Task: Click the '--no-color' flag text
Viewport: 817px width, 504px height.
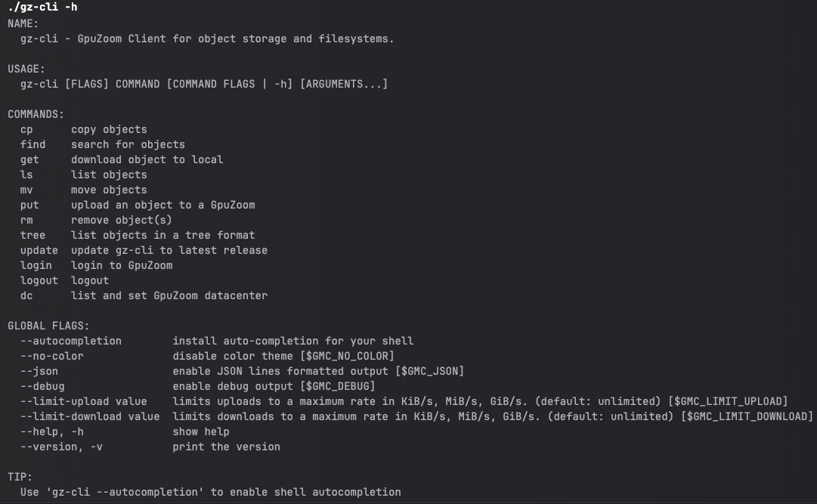Action: 52,356
